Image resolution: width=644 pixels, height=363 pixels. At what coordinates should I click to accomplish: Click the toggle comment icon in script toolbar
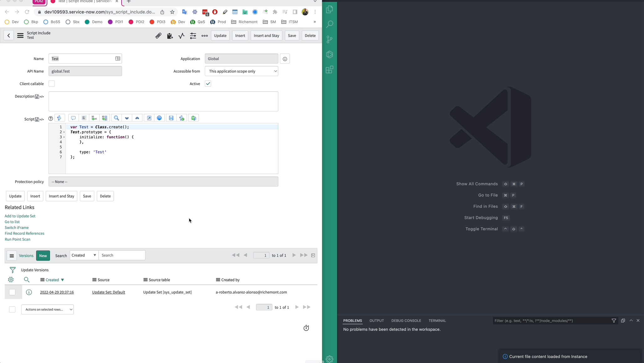point(73,118)
